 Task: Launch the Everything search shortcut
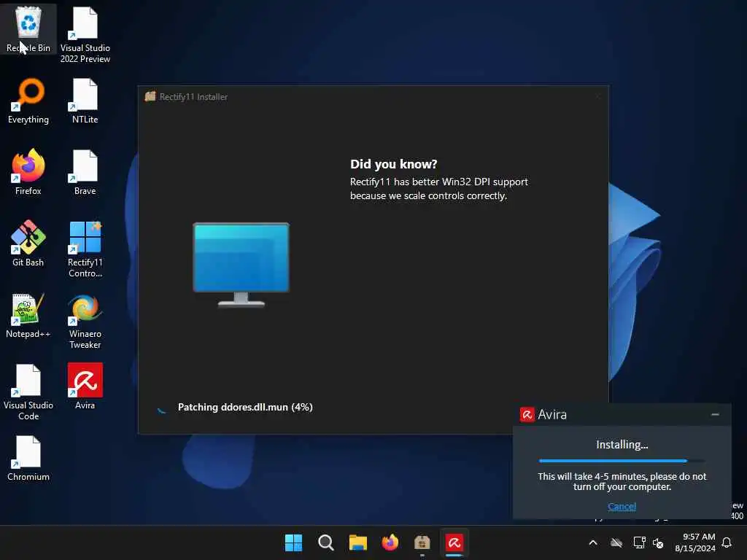point(28,101)
